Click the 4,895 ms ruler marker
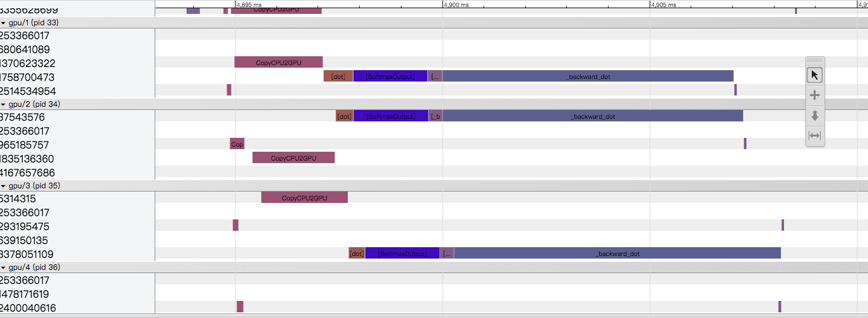Viewport: 868px width, 318px height. coord(249,4)
